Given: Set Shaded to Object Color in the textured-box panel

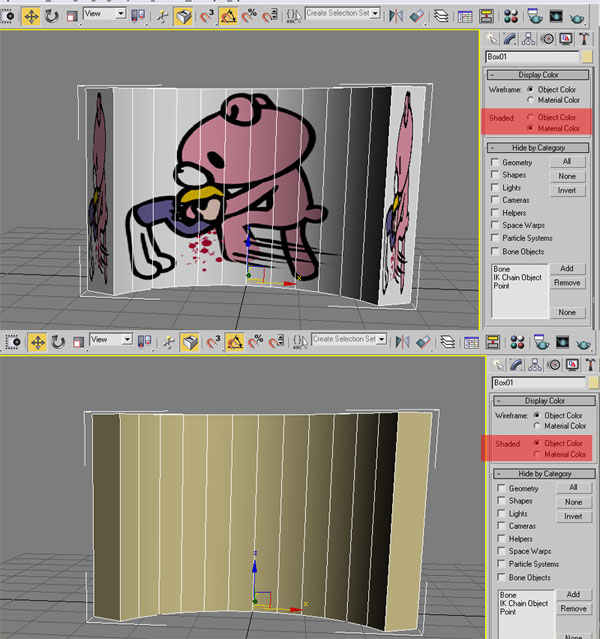Looking at the screenshot, I should coord(530,117).
